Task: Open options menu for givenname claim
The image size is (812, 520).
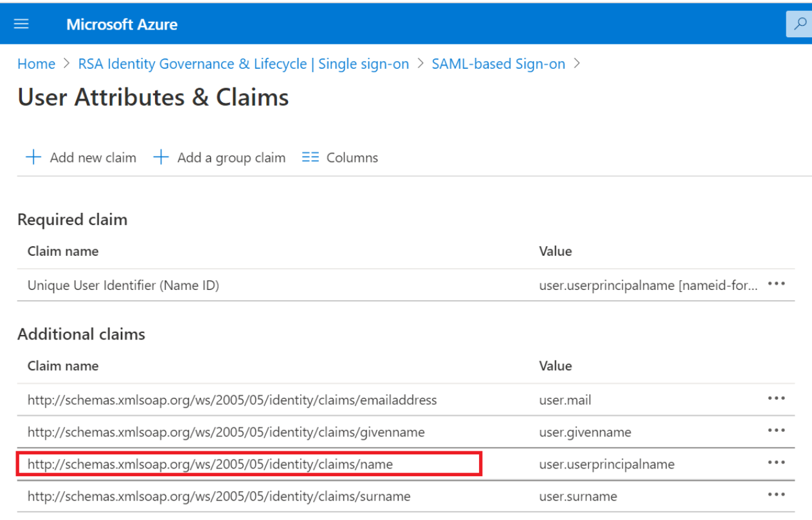Action: [776, 431]
